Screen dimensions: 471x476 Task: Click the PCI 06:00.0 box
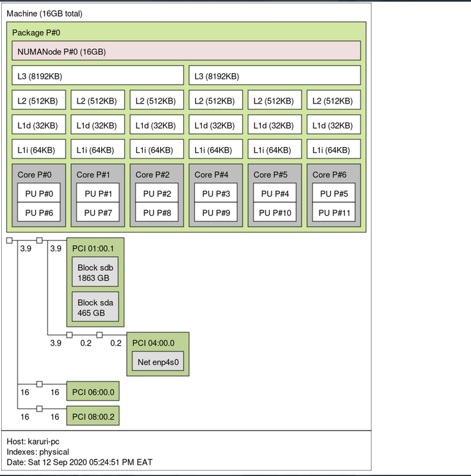(x=93, y=391)
